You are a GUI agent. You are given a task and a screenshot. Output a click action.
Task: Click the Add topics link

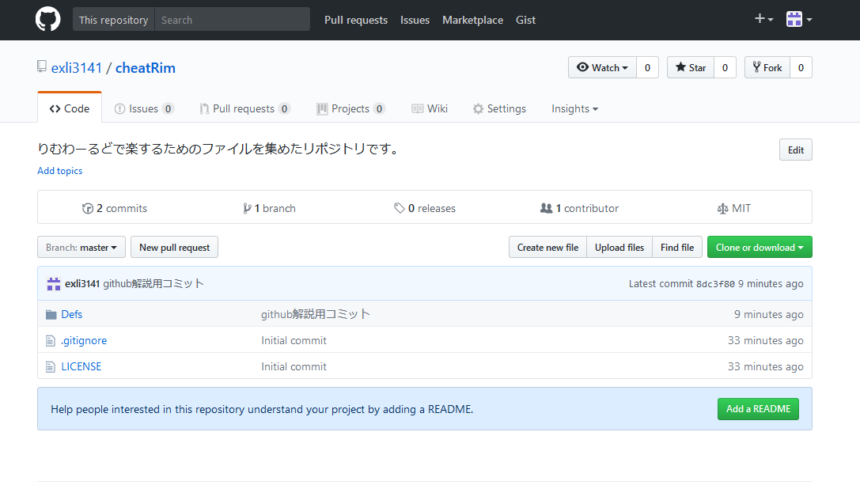60,171
